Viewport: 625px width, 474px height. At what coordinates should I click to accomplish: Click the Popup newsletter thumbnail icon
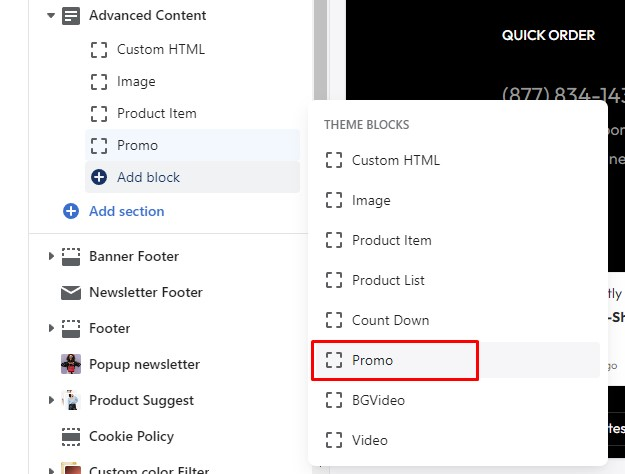tap(71, 365)
